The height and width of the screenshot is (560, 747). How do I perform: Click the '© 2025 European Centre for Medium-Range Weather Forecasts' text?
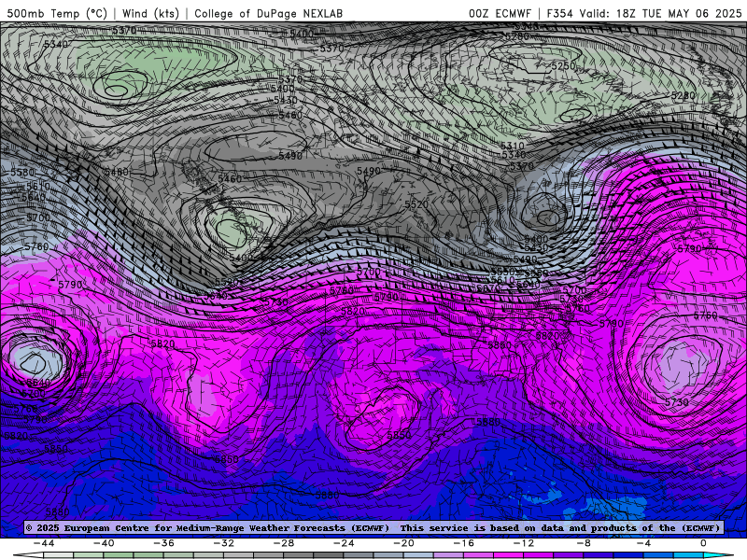(x=207, y=527)
